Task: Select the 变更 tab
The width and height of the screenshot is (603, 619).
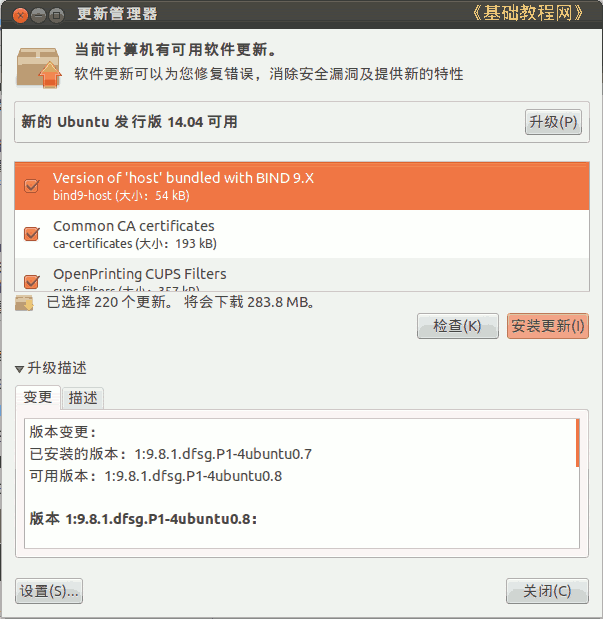Action: pyautogui.click(x=38, y=397)
